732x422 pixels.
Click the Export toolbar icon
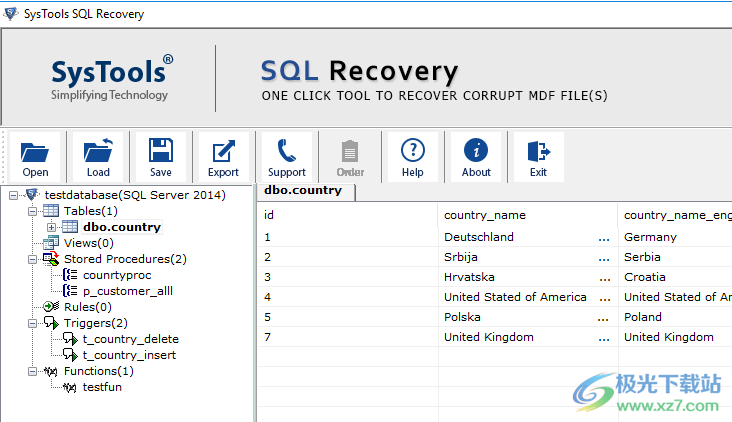[224, 151]
